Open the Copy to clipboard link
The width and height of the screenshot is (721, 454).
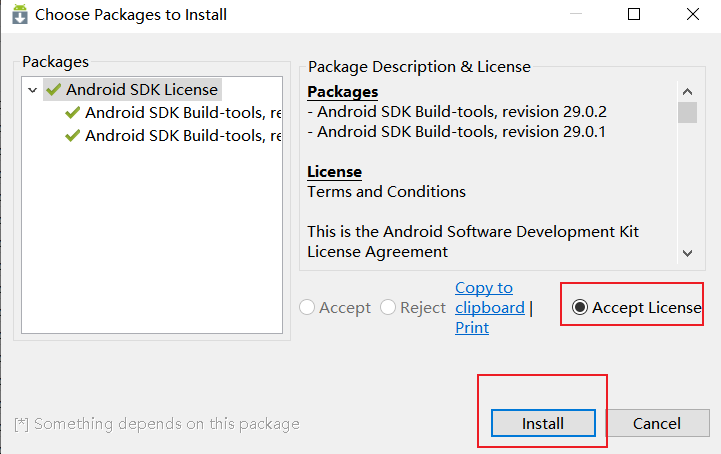click(490, 298)
